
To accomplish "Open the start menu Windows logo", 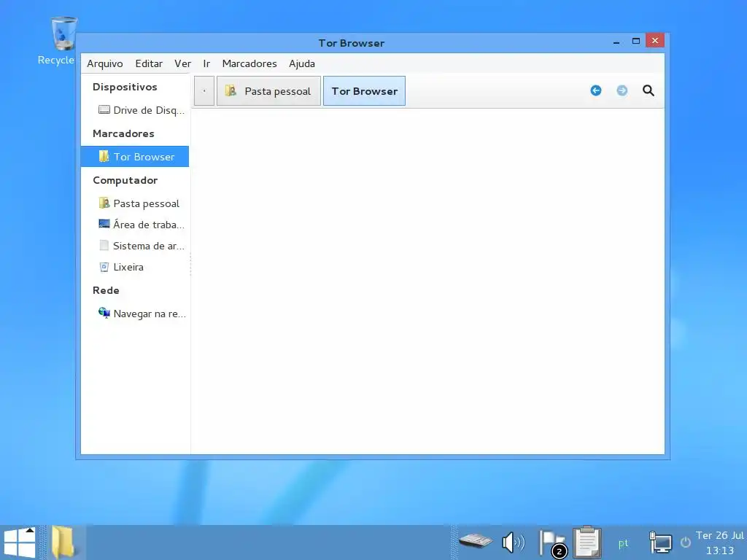I will tap(20, 542).
